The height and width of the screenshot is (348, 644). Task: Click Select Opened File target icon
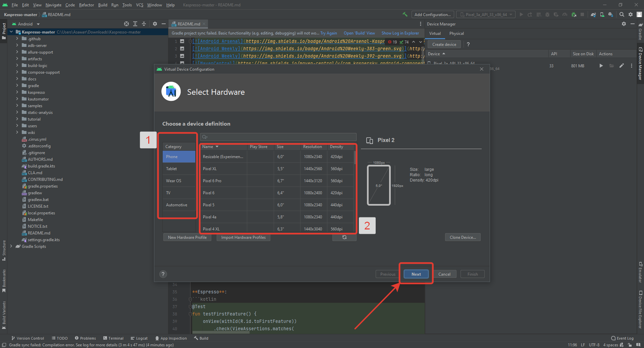tap(126, 24)
